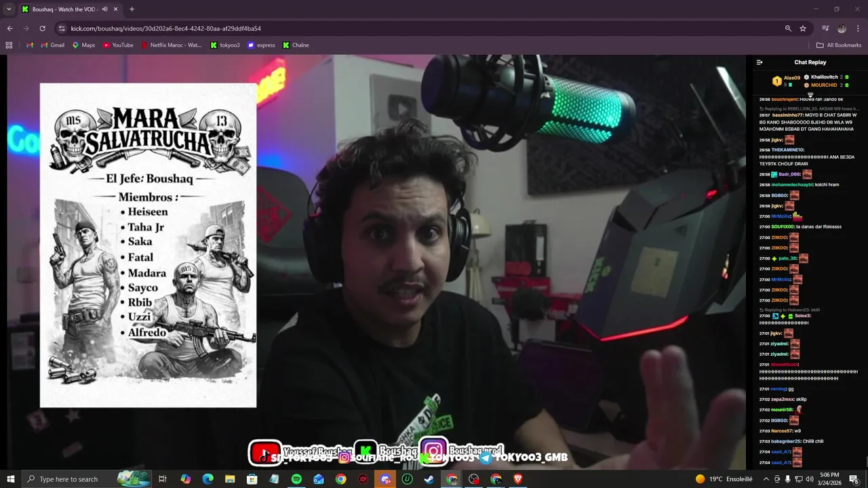Click username Badr_066 in chat
Image resolution: width=868 pixels, height=488 pixels.
(x=789, y=174)
